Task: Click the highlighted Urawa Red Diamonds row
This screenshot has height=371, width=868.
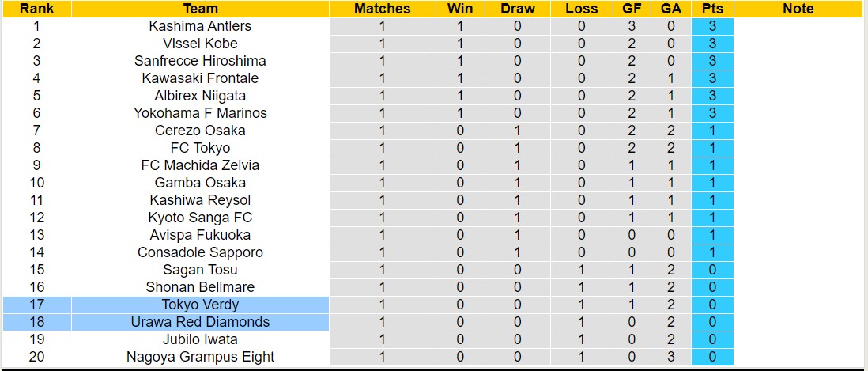Action: click(x=200, y=322)
